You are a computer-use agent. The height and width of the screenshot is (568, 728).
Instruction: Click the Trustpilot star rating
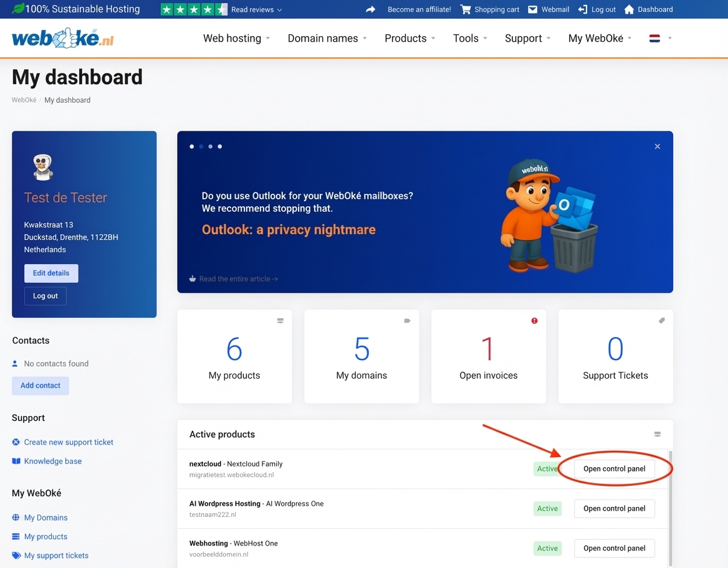194,9
